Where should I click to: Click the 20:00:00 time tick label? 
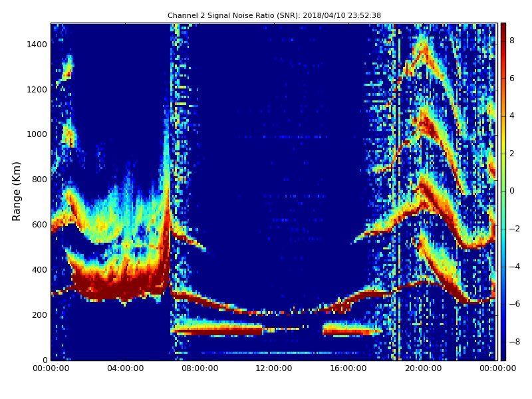pyautogui.click(x=423, y=368)
